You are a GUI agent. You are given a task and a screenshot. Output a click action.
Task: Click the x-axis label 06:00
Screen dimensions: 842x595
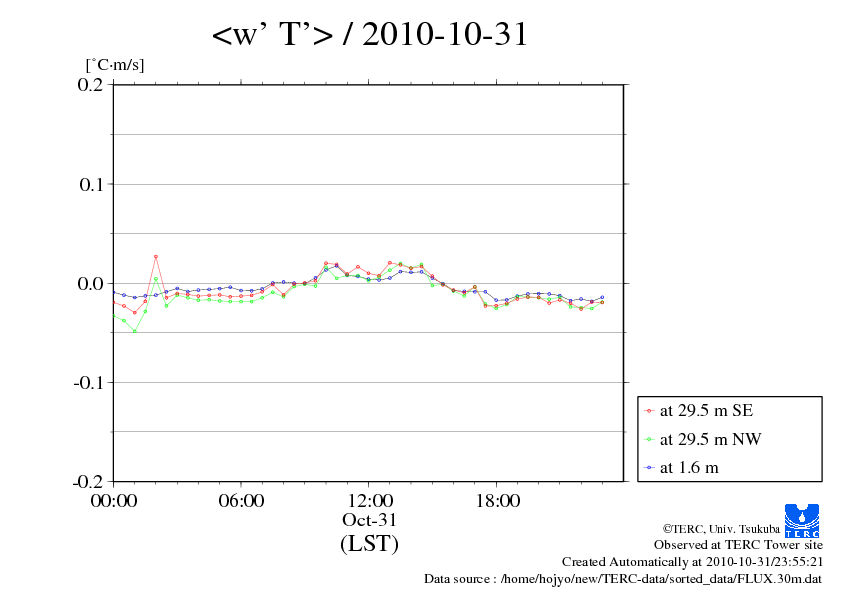pyautogui.click(x=241, y=501)
